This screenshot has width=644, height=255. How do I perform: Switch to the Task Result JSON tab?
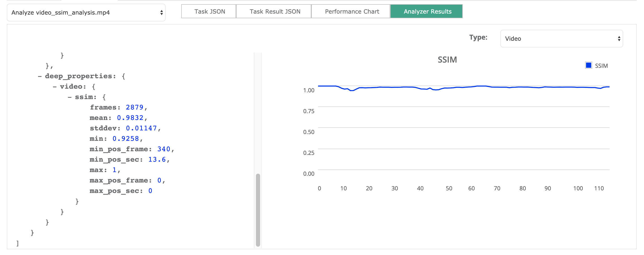click(x=274, y=11)
